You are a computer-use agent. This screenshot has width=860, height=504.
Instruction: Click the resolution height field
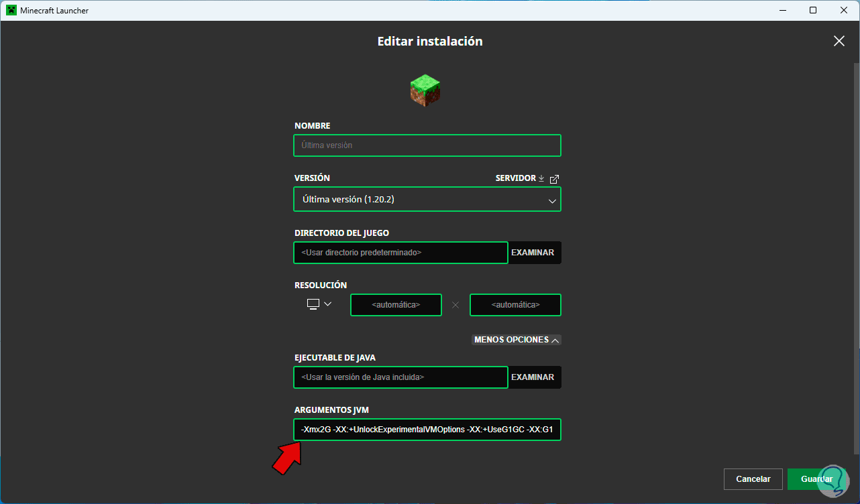point(515,305)
